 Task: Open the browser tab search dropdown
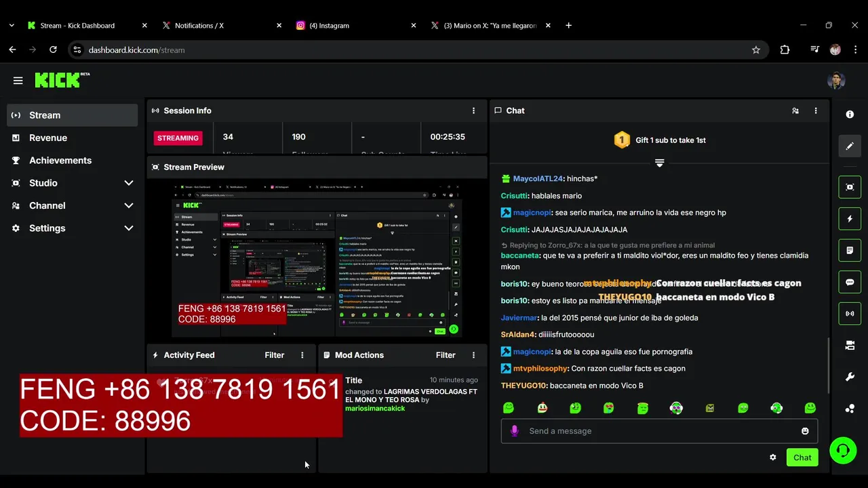click(x=12, y=25)
